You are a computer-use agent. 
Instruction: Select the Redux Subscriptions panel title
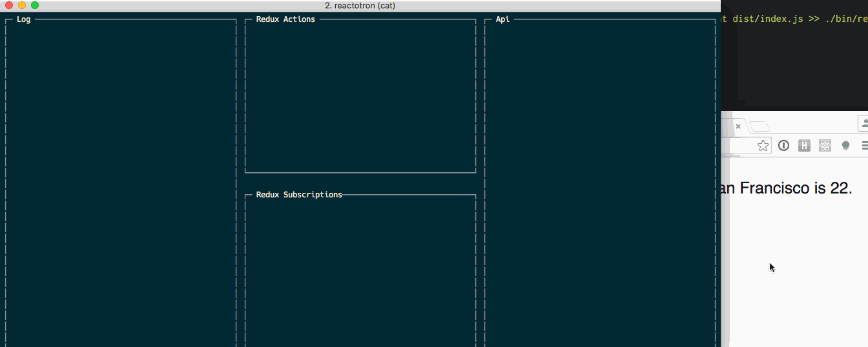(x=299, y=195)
